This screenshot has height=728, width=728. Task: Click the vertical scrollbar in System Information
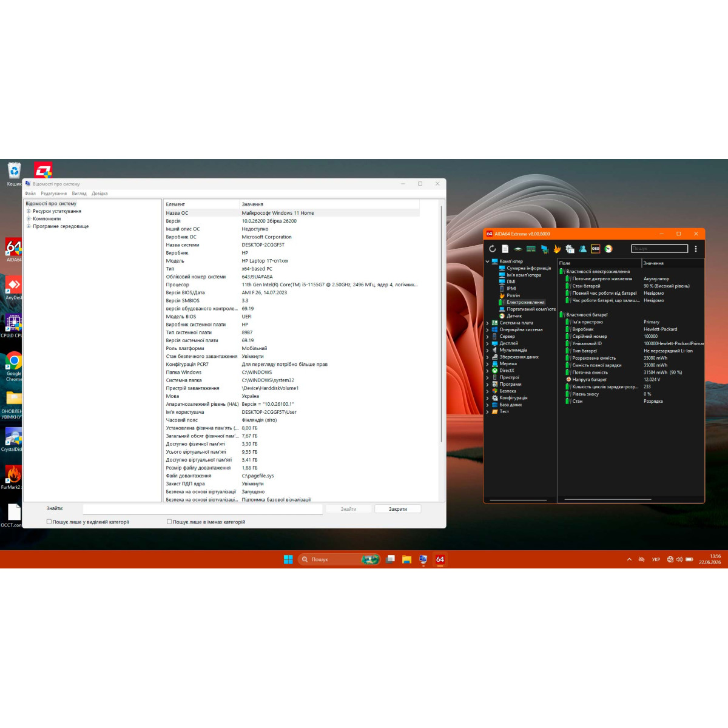(441, 324)
